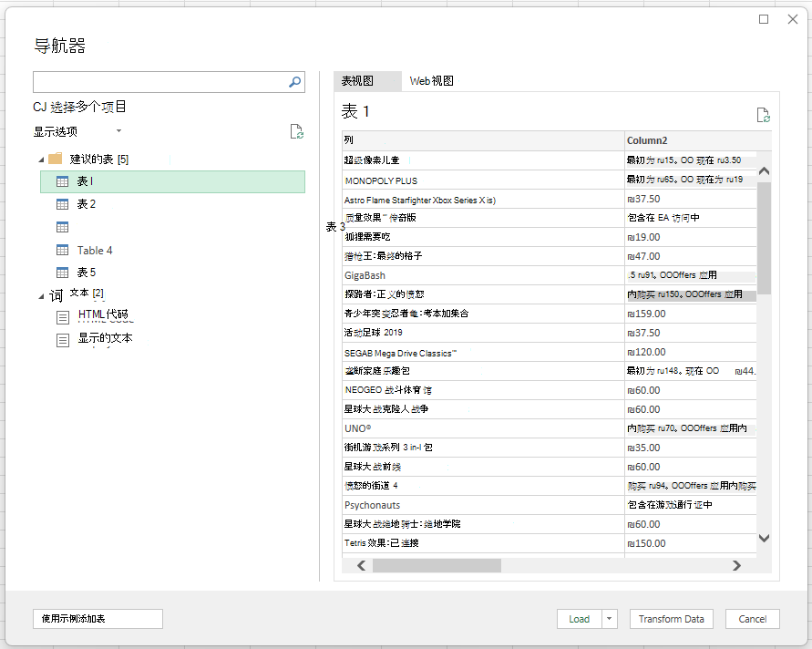Viewport: 812px width, 649px height.
Task: Click the MONOPOLY PLUS cell
Action: pos(483,180)
